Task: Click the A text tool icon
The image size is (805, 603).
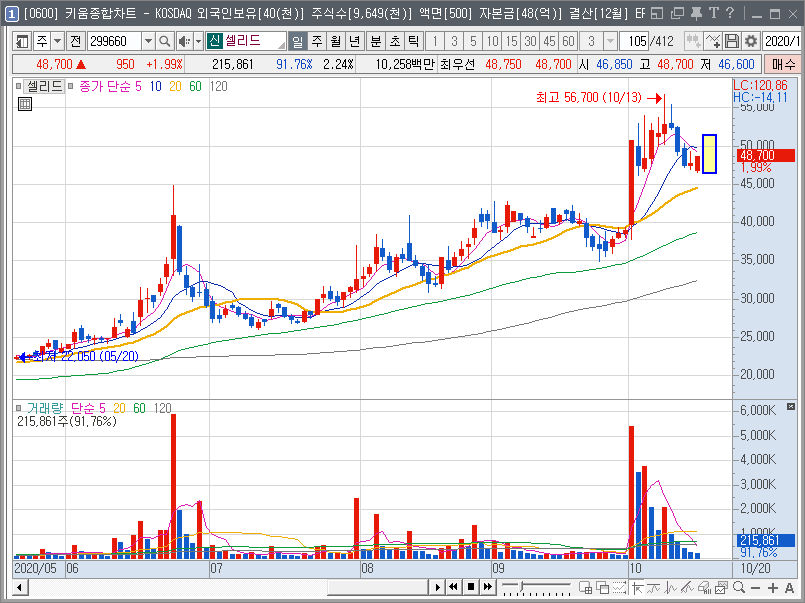Action: (x=790, y=587)
